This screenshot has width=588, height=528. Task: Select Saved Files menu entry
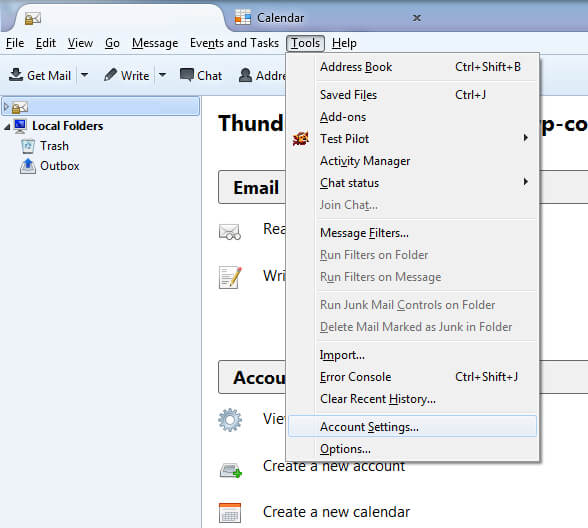(412, 95)
